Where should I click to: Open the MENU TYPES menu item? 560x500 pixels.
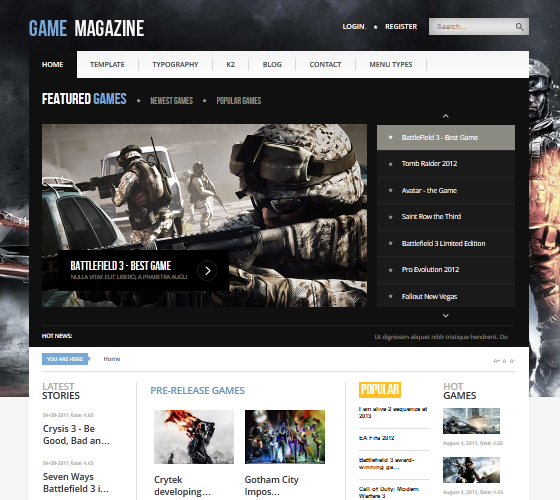coord(391,65)
